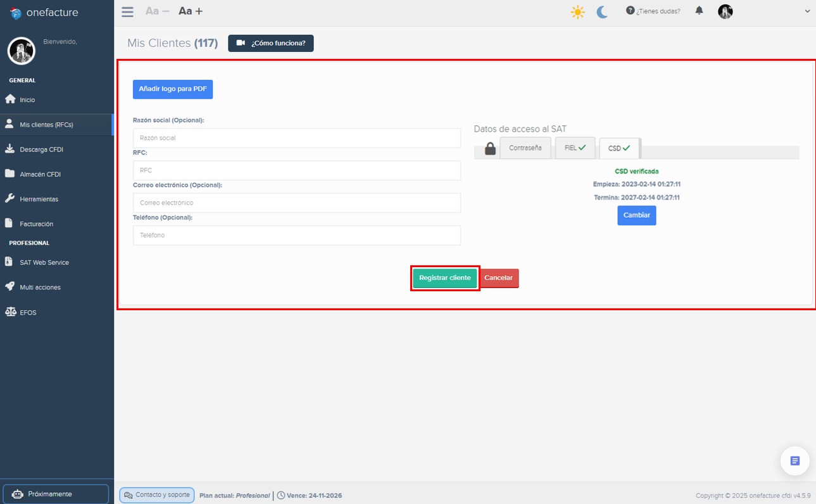816x504 pixels.
Task: Enable dark mode with moon icon
Action: [x=601, y=11]
